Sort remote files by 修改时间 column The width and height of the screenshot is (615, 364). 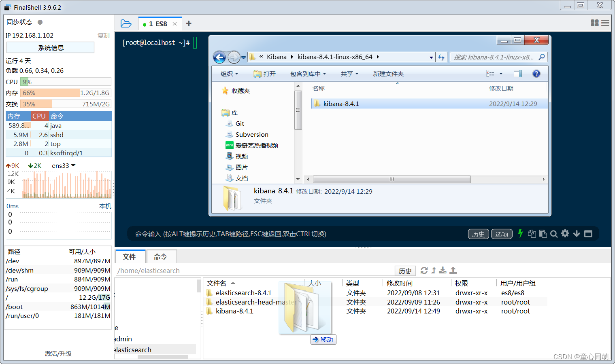pos(400,283)
